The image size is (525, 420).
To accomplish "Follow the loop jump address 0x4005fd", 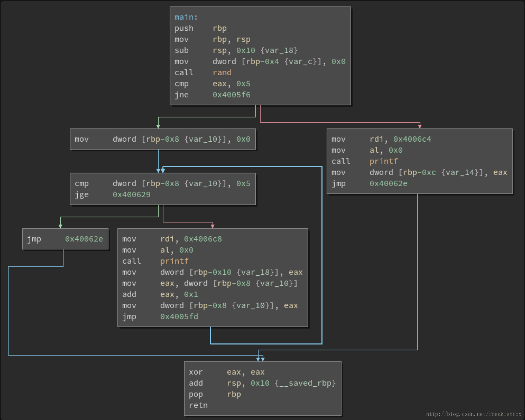I will (x=179, y=316).
